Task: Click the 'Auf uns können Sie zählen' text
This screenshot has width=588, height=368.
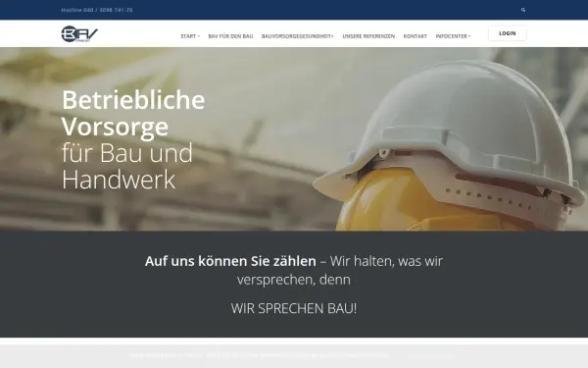Action: tap(230, 261)
